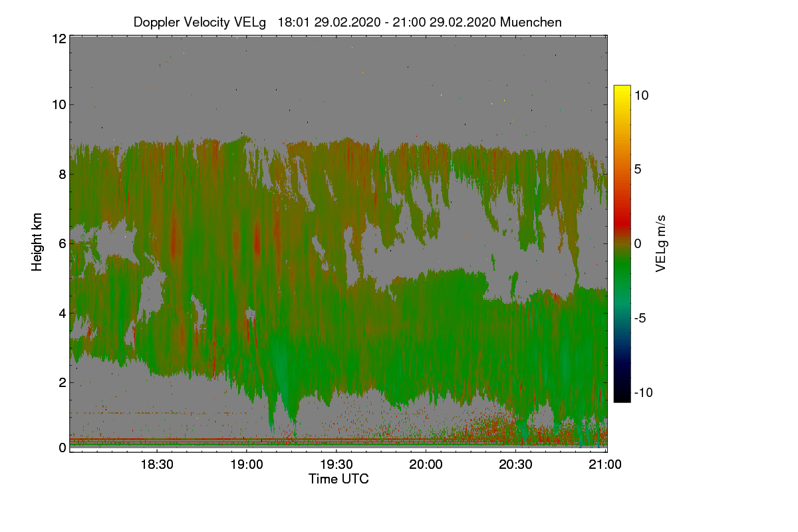Click the colorbar value -10 label
The height and width of the screenshot is (532, 798).
[644, 392]
